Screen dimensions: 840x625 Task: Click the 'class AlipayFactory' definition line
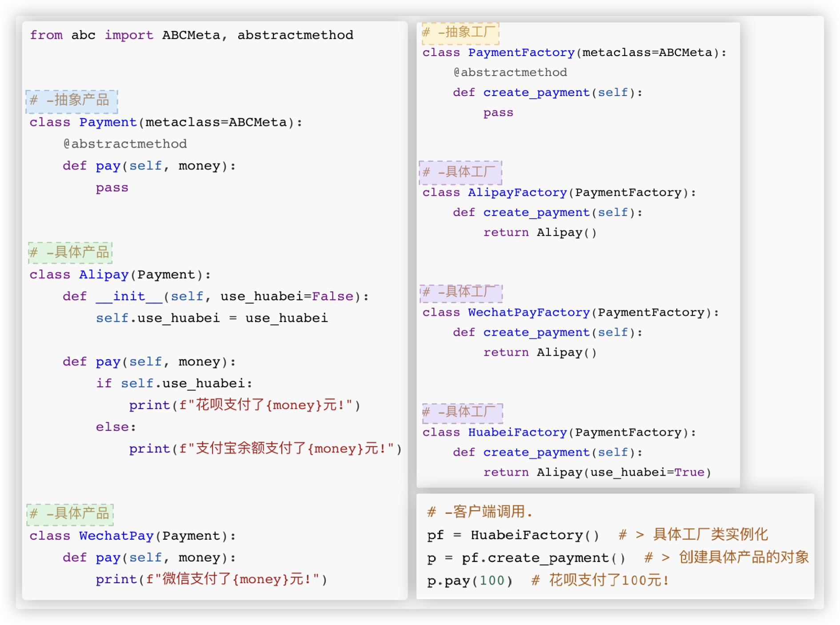tap(559, 193)
